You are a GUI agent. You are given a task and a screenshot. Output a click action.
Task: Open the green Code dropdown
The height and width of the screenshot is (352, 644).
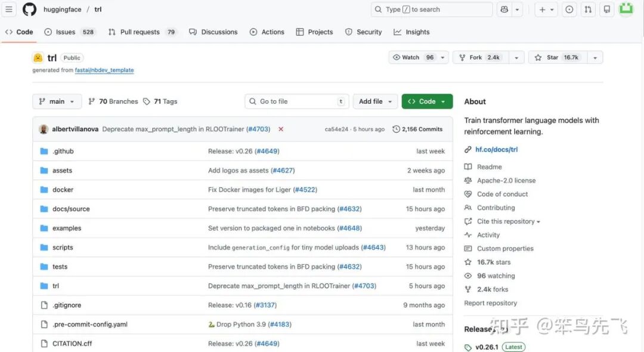pyautogui.click(x=427, y=101)
